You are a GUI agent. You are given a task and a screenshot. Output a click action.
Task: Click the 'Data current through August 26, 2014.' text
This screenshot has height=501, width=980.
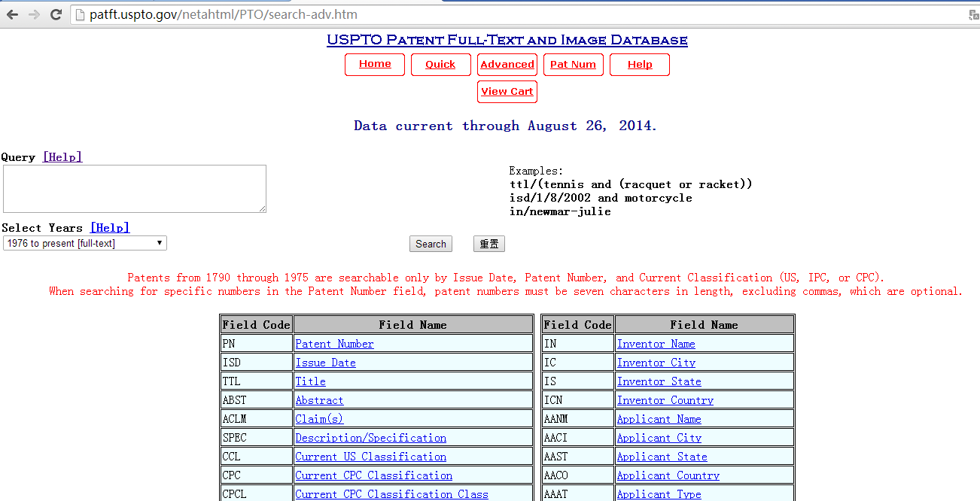click(x=506, y=126)
